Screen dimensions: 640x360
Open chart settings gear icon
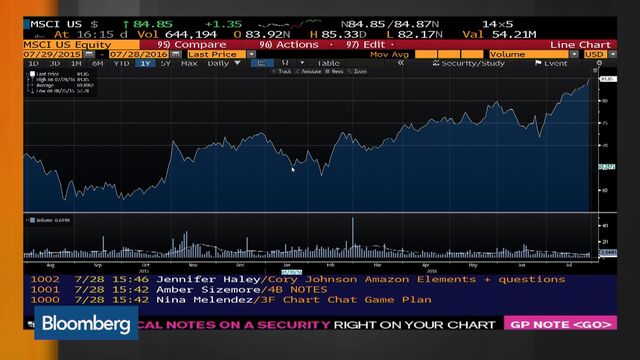point(599,63)
